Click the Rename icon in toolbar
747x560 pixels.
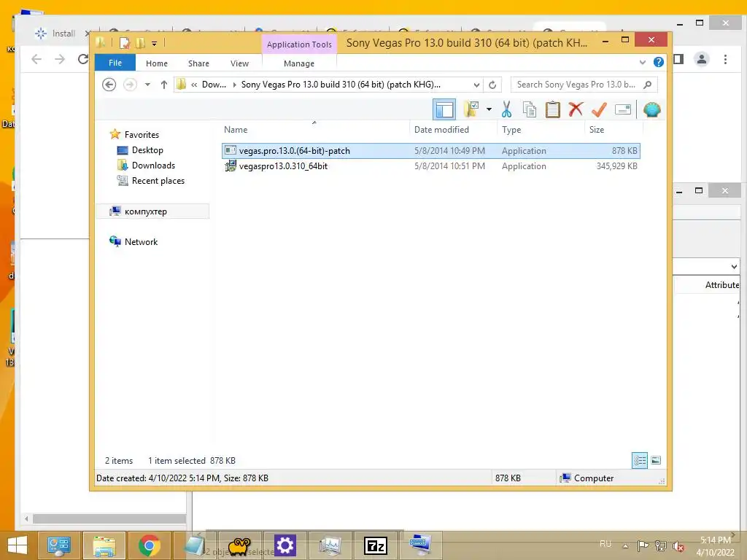point(623,109)
